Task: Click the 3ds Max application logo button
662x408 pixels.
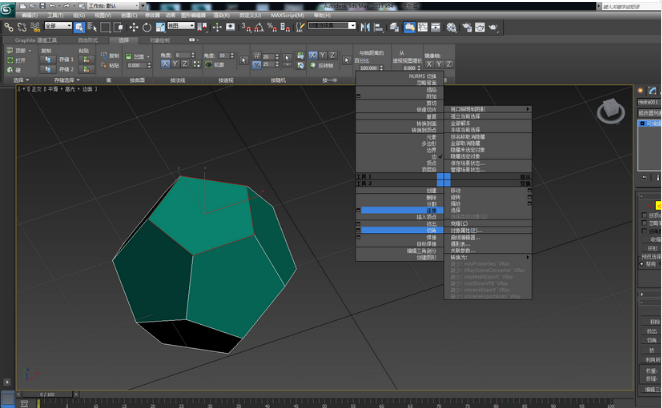Action: pyautogui.click(x=6, y=9)
